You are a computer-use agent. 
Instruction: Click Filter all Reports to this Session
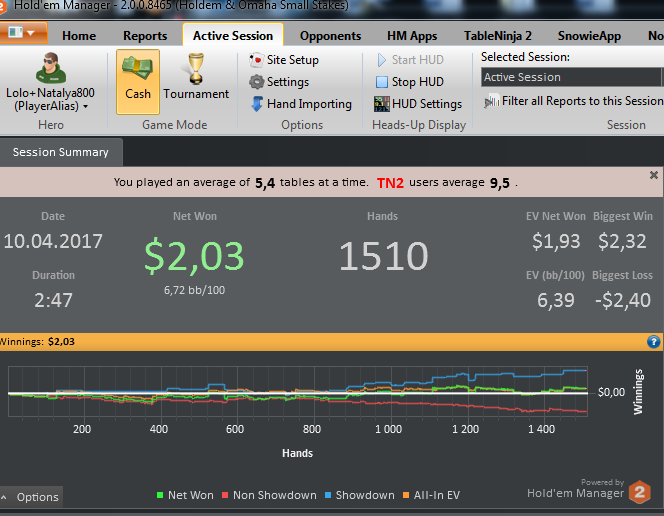point(573,101)
